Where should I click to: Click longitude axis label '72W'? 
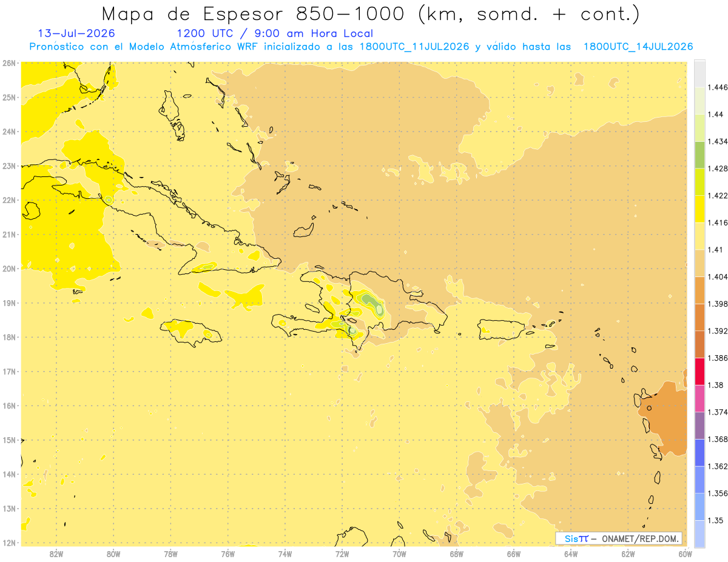tap(342, 554)
